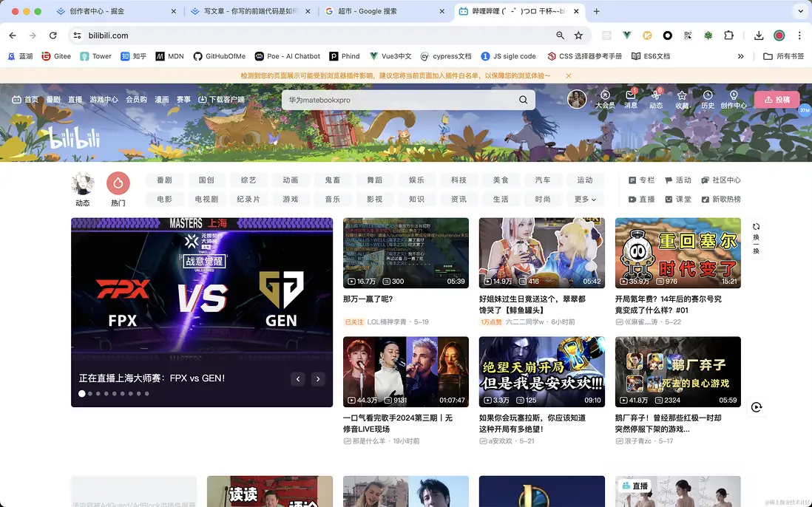The image size is (812, 507).
Task: Click the Chrome profile avatar icon
Action: pyautogui.click(x=779, y=35)
